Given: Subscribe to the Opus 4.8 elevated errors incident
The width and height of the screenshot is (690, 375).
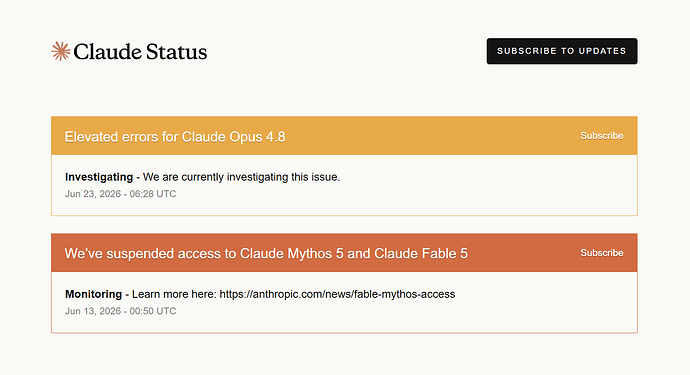Looking at the screenshot, I should click(x=601, y=136).
